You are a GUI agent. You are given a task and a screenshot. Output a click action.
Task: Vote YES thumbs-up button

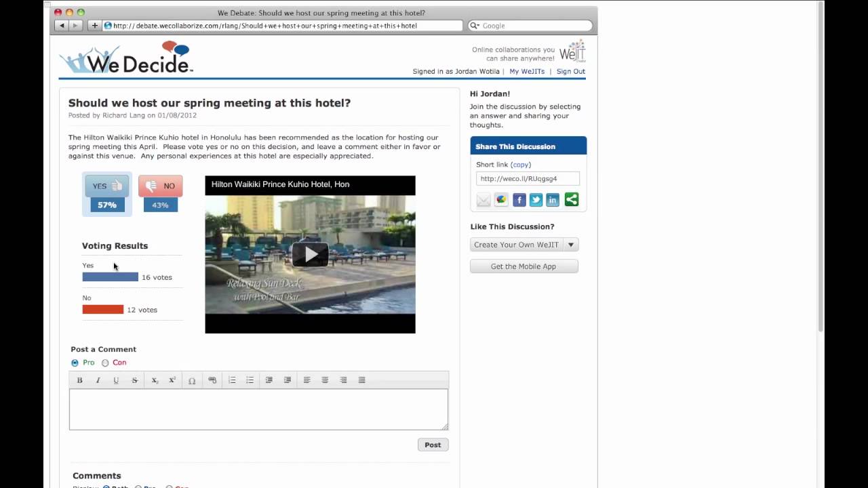tap(107, 186)
